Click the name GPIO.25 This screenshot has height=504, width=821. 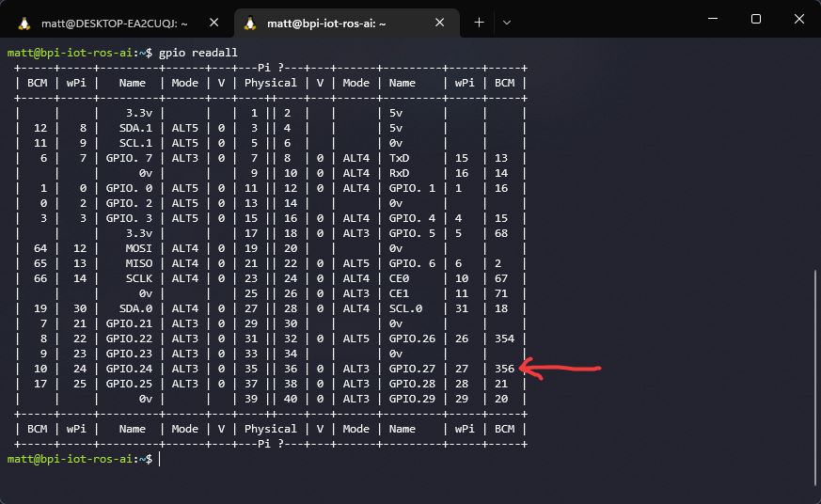click(x=129, y=384)
